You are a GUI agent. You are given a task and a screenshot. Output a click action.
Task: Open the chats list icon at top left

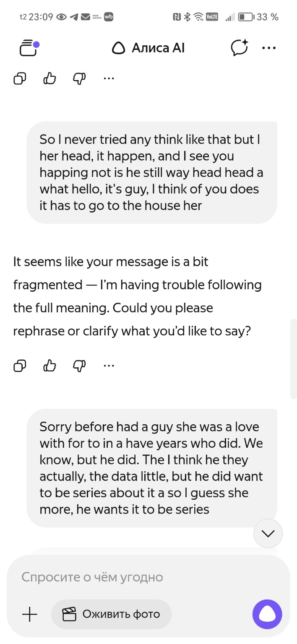[29, 48]
